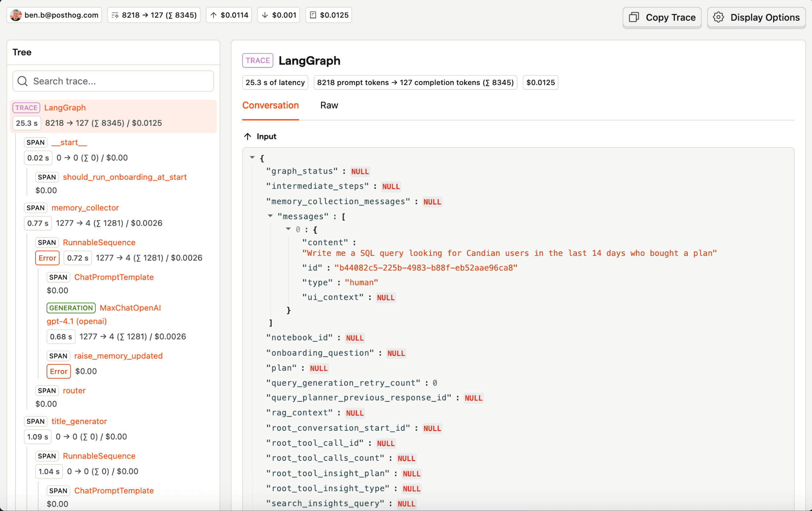Click the $0.001 output cost value
This screenshot has width=812, height=511.
tap(284, 15)
